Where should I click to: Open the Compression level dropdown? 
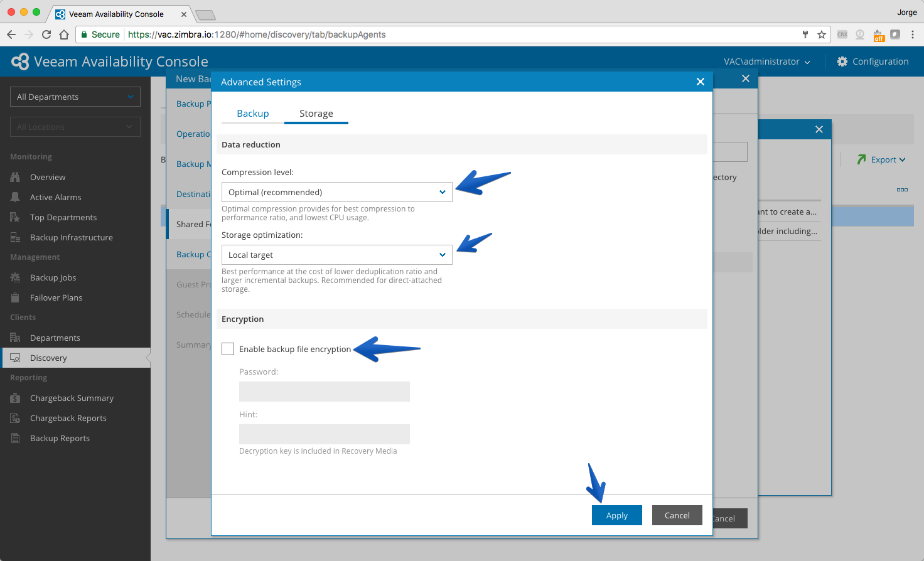(337, 192)
